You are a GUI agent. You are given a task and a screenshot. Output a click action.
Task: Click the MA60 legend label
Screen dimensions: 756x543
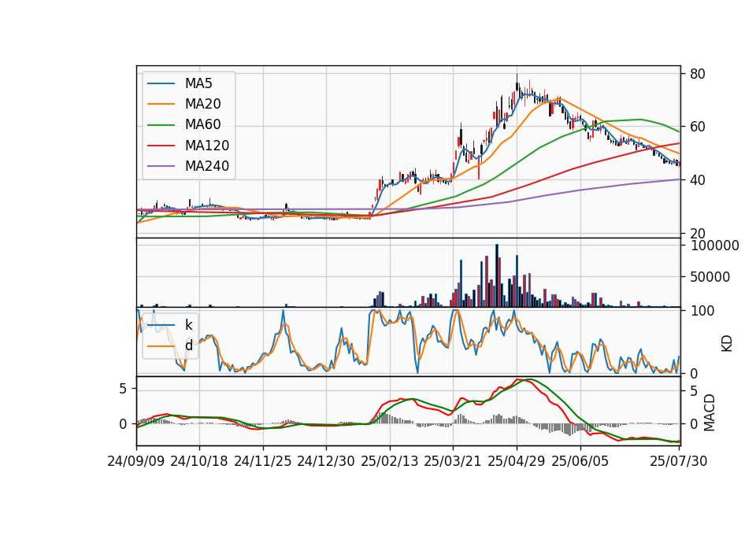[x=203, y=125]
